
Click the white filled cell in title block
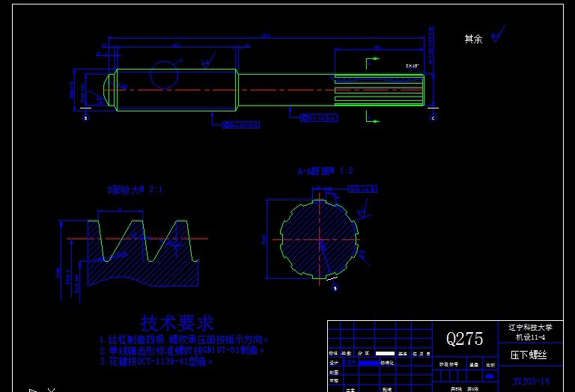point(385,354)
